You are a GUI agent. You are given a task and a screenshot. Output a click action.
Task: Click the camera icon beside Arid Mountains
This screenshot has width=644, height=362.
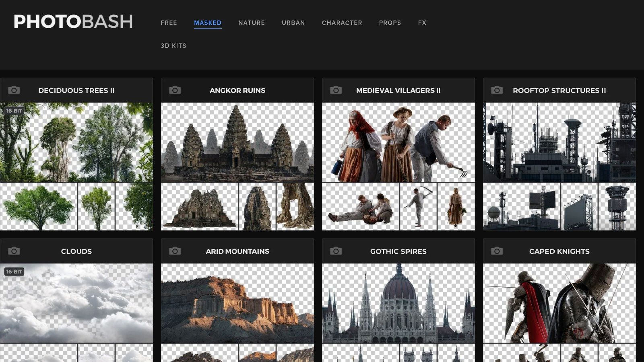coord(175,251)
